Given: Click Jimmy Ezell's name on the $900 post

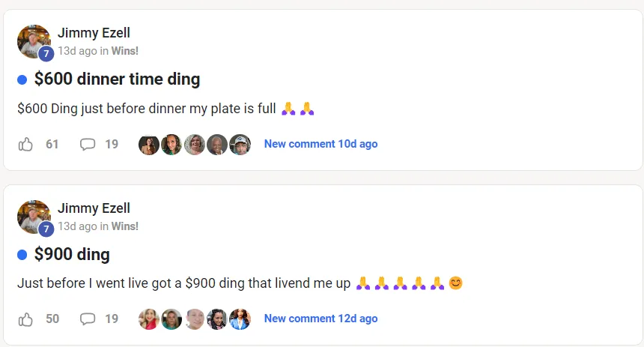Looking at the screenshot, I should (x=94, y=208).
